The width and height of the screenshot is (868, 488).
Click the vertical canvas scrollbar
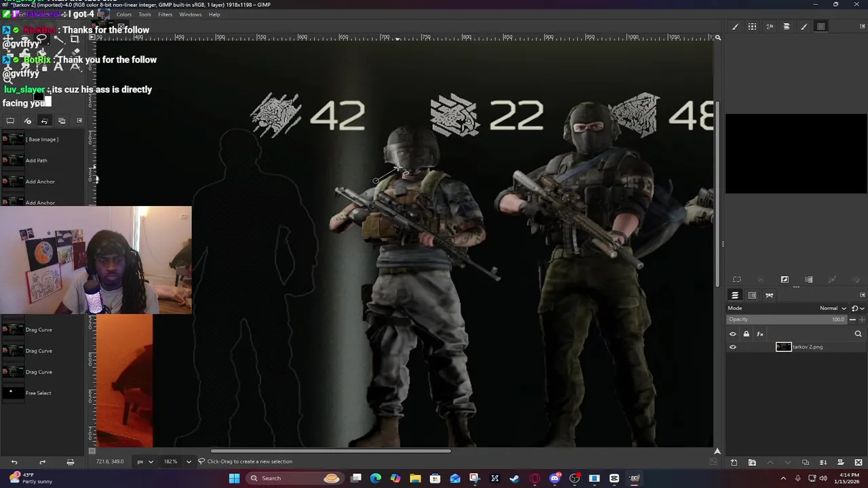point(717,194)
